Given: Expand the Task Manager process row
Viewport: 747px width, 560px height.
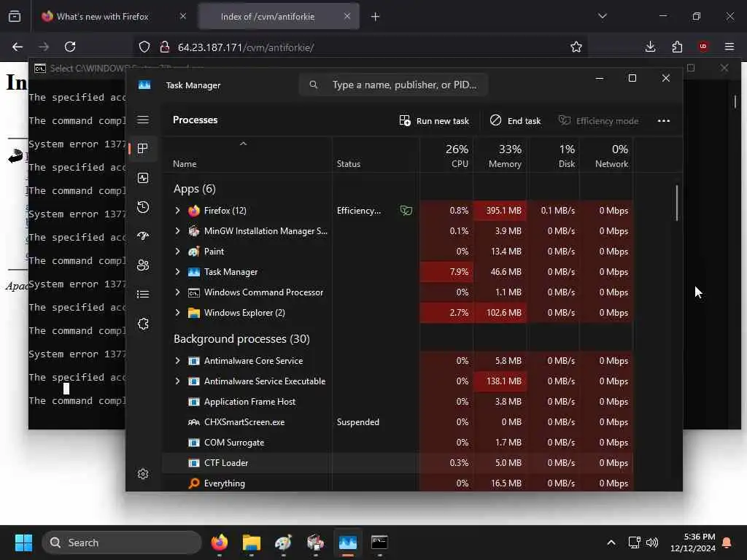Looking at the screenshot, I should coord(178,272).
